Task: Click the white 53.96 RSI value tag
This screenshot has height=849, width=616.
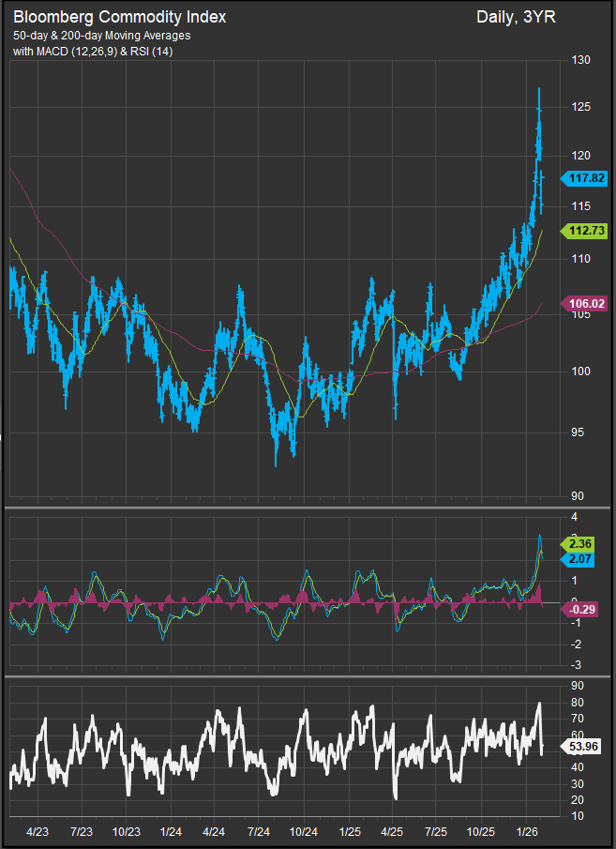Action: point(582,747)
